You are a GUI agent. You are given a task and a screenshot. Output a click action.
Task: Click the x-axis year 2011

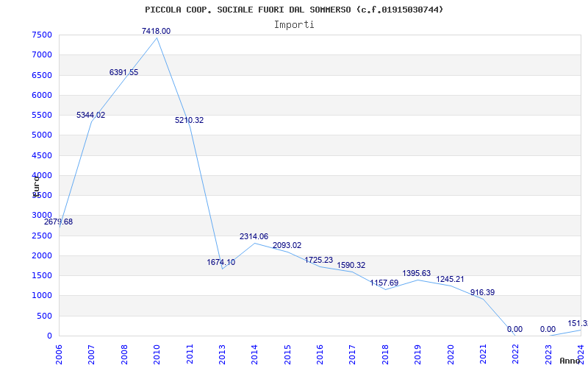pyautogui.click(x=190, y=354)
